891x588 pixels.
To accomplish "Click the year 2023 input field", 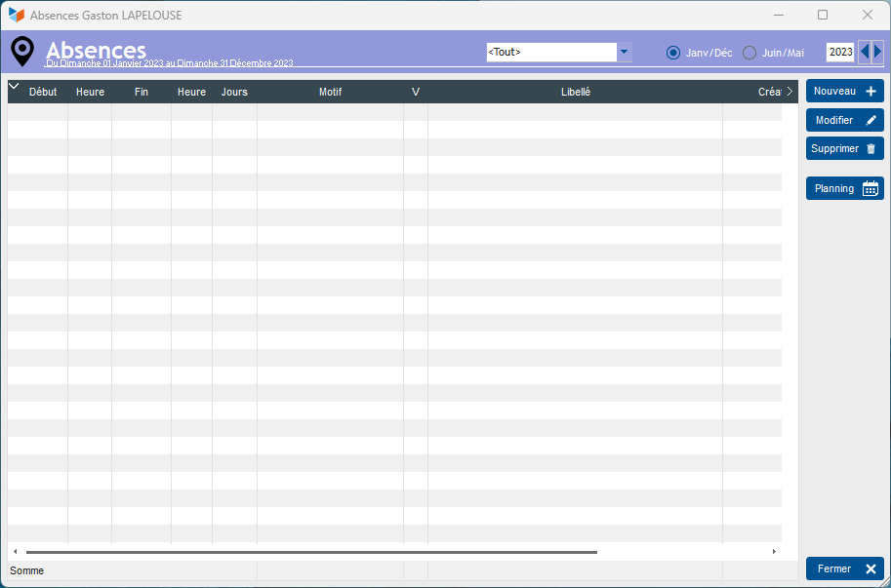I will [840, 53].
